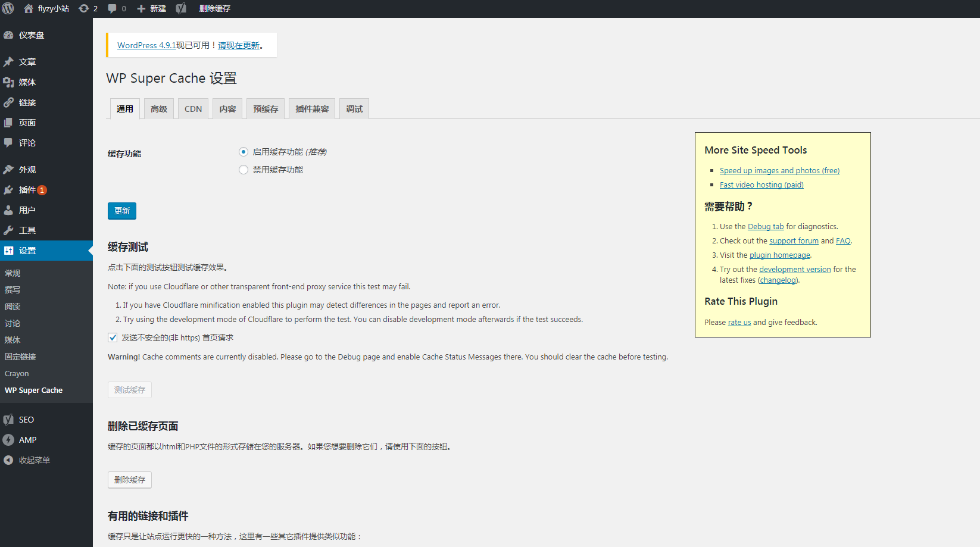Click the 测试缓存 button
This screenshot has height=547, width=980.
tap(130, 390)
